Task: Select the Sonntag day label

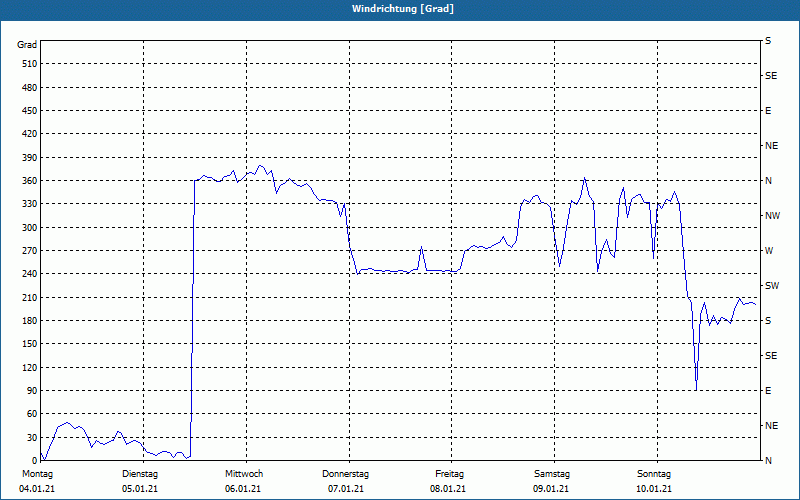Action: tap(654, 474)
